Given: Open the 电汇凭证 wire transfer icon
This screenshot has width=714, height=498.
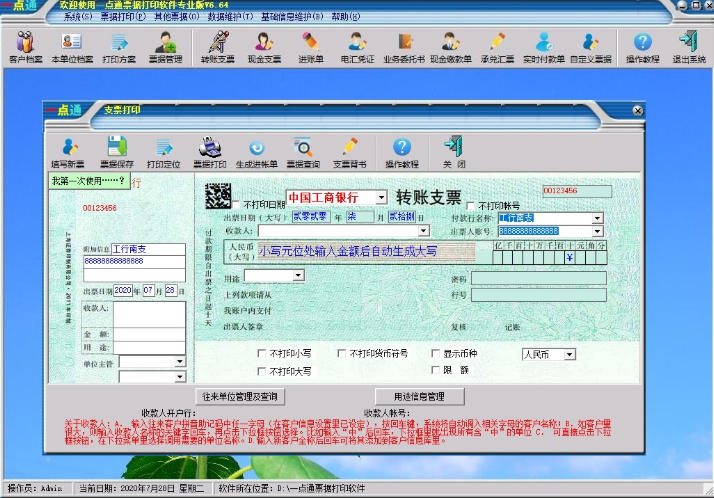Looking at the screenshot, I should coord(357,47).
